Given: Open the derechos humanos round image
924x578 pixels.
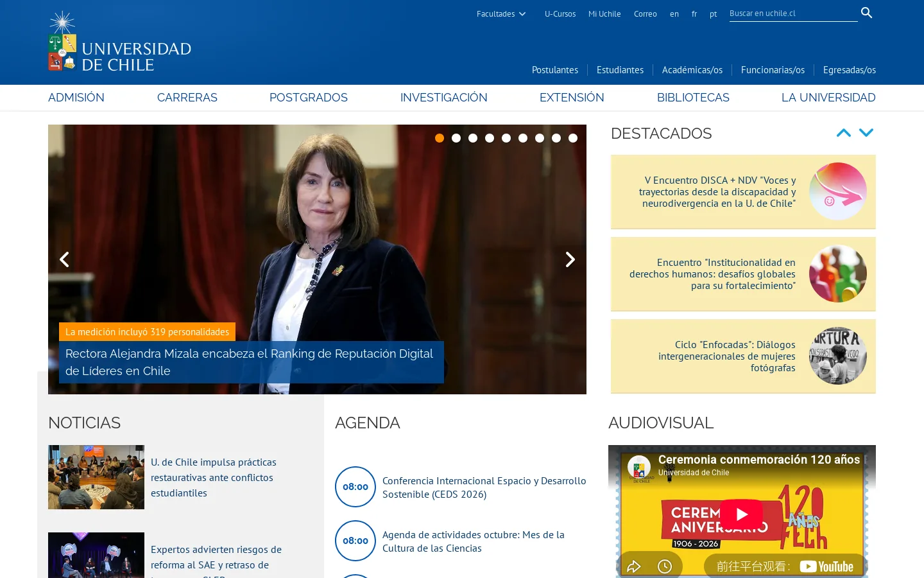Looking at the screenshot, I should click(837, 274).
